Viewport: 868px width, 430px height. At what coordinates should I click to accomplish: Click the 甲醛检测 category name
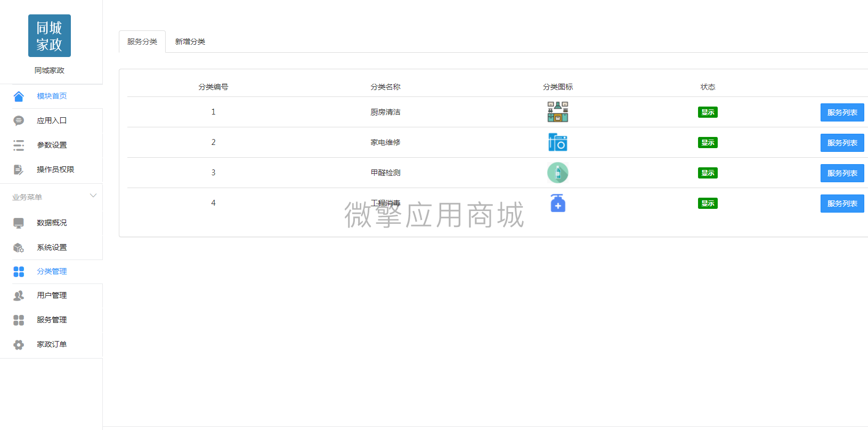point(385,173)
